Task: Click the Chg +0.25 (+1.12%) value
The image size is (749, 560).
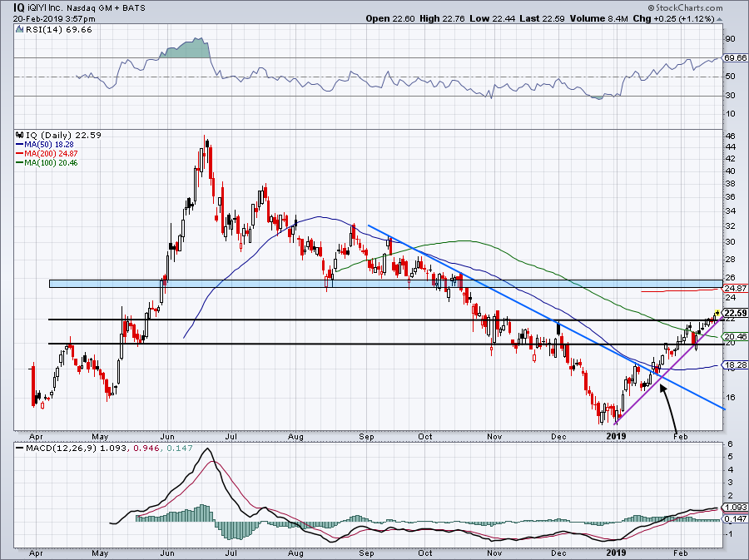Action: click(673, 18)
